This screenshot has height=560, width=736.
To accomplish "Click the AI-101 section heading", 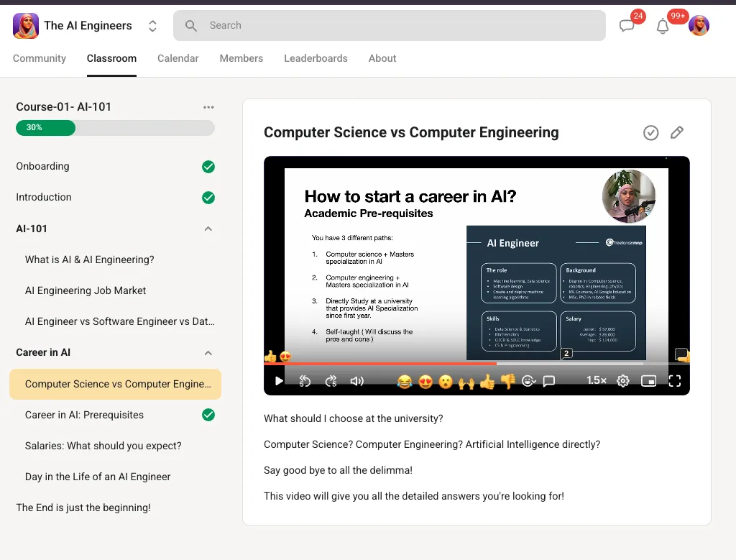I will [x=32, y=229].
